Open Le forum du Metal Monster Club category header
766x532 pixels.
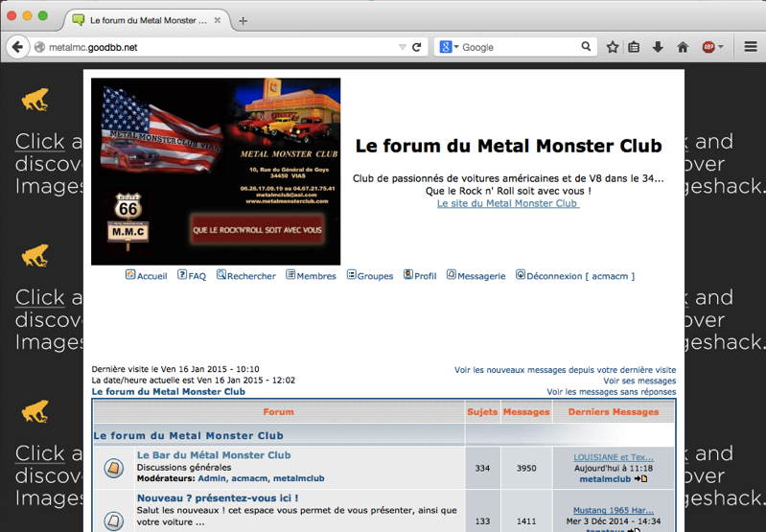[189, 435]
